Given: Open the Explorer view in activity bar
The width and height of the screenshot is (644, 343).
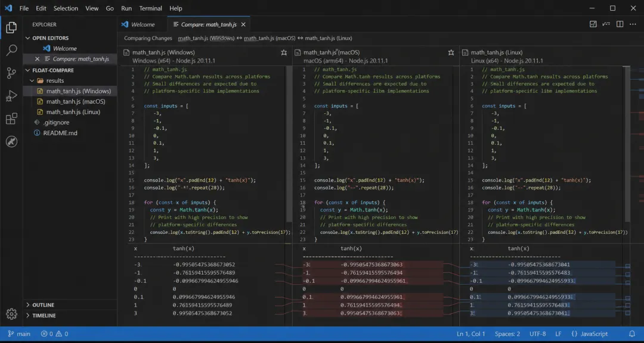Looking at the screenshot, I should pos(11,28).
